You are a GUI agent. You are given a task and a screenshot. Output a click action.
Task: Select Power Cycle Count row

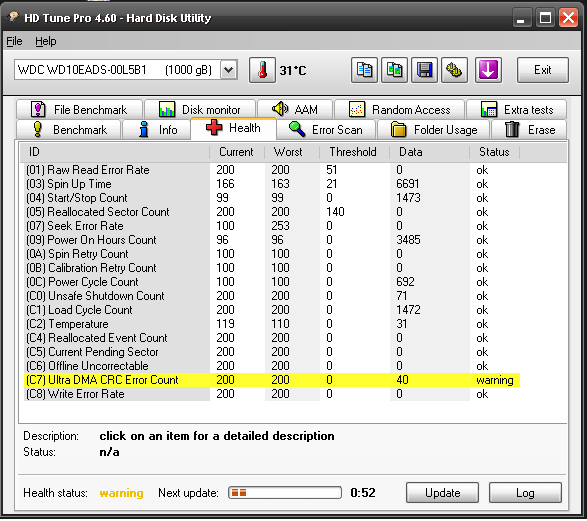pos(272,282)
